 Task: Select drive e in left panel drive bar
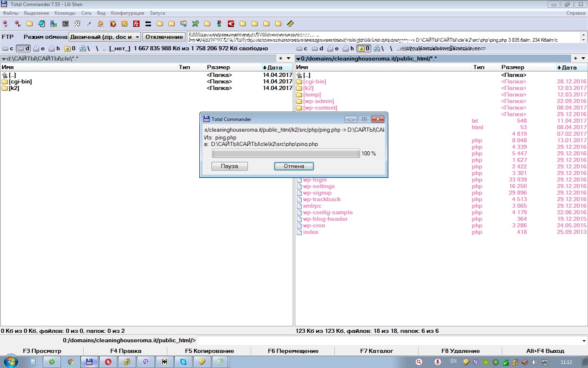tap(39, 48)
